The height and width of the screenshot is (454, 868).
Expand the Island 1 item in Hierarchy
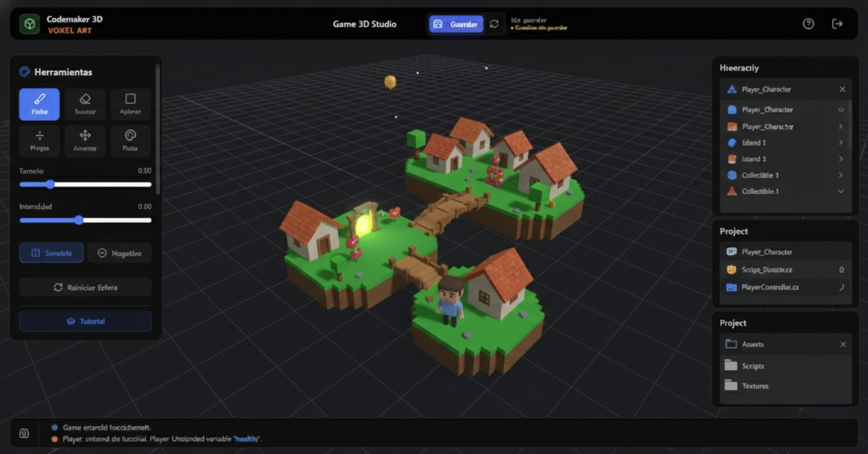pos(841,142)
